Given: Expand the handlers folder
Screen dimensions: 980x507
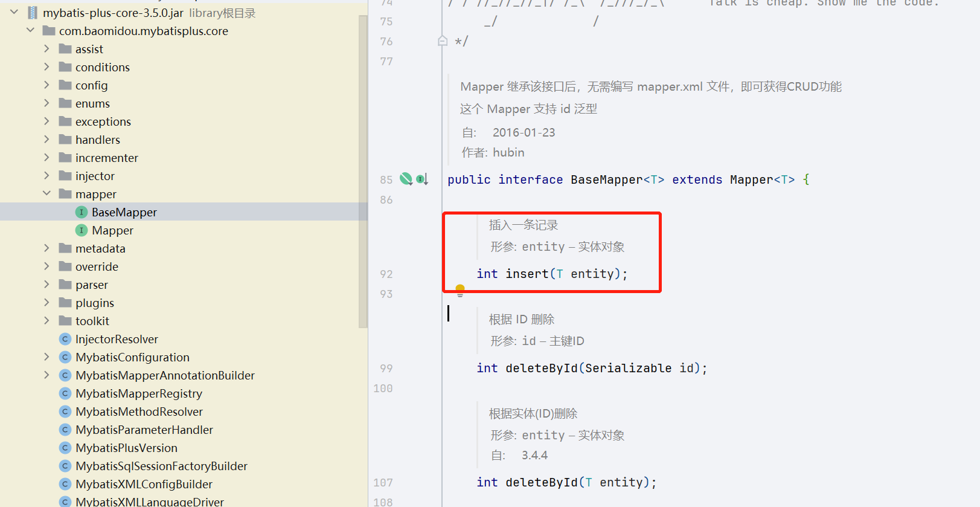Looking at the screenshot, I should (46, 139).
